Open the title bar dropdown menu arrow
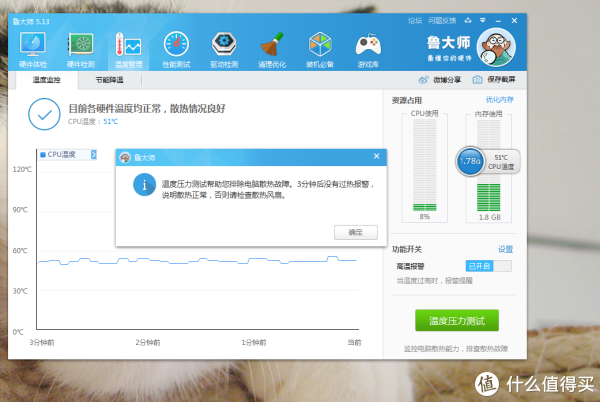This screenshot has height=402, width=600. tap(483, 21)
